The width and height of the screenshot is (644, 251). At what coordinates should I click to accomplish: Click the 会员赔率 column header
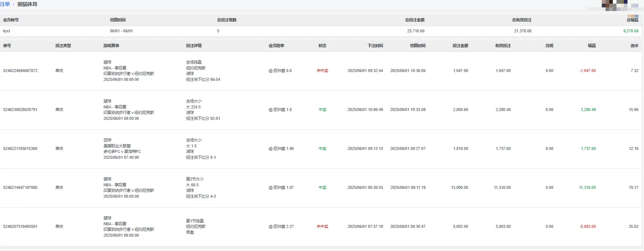click(276, 46)
